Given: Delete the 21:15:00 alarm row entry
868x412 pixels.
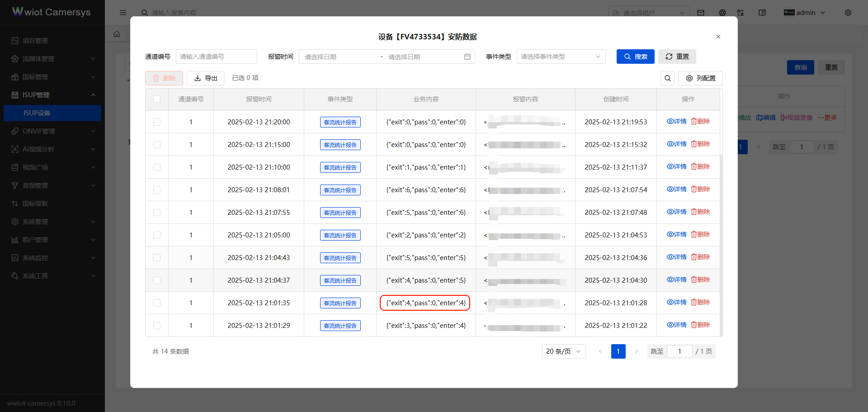Looking at the screenshot, I should [700, 144].
